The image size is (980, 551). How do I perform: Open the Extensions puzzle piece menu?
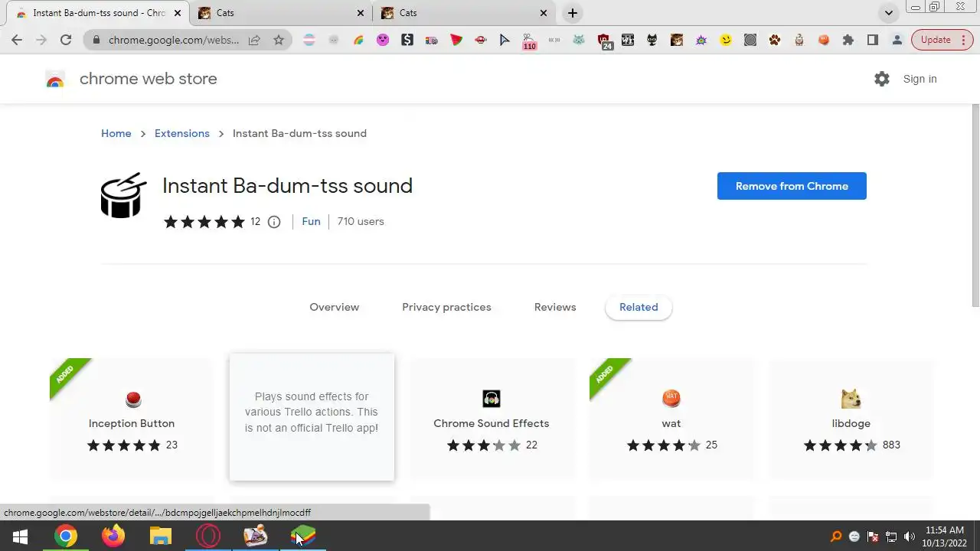(848, 40)
